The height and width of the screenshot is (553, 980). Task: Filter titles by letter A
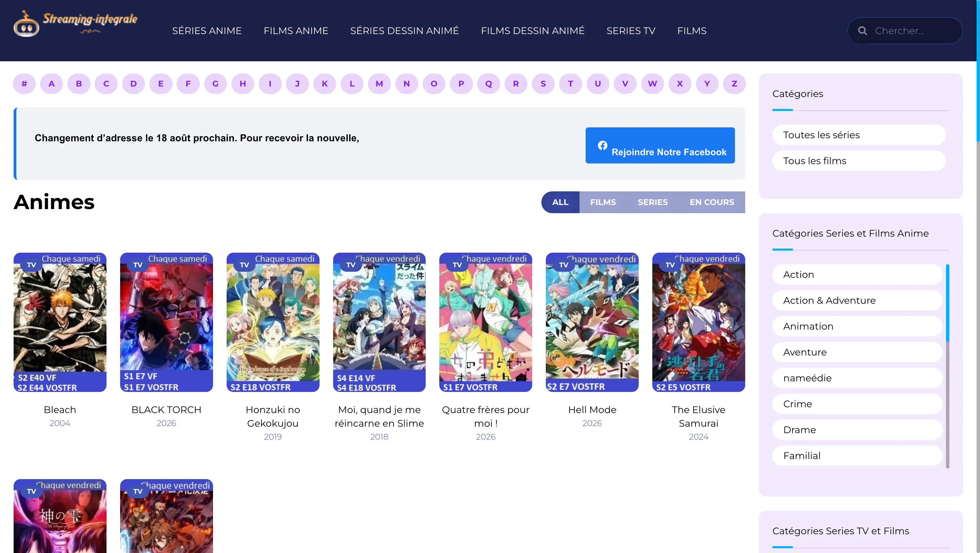[x=52, y=84]
